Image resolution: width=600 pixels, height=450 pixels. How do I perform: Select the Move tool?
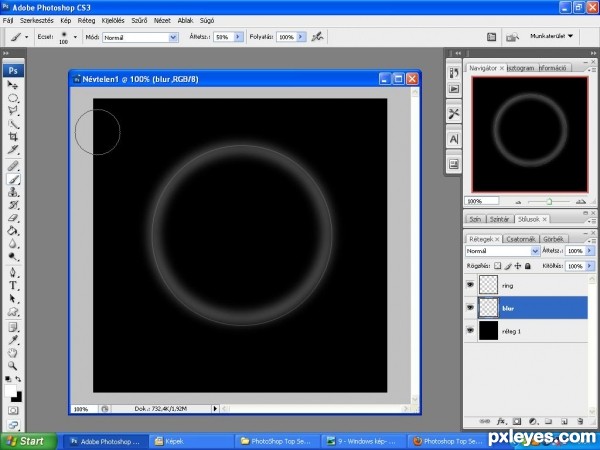[13, 85]
